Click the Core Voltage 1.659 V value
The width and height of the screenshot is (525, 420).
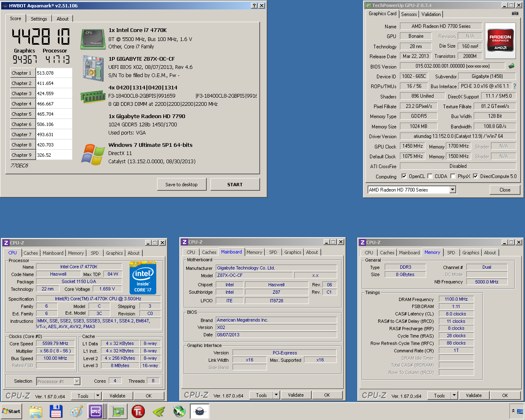pyautogui.click(x=107, y=289)
